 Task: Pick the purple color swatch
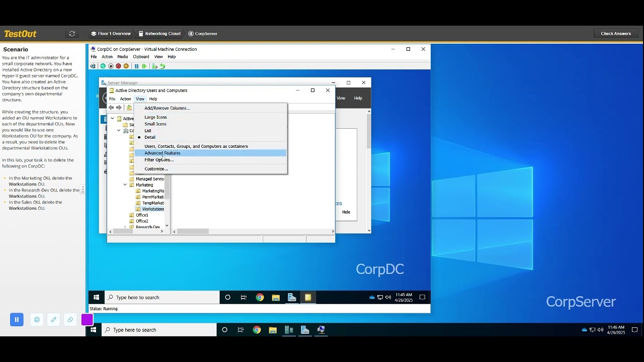(87, 319)
